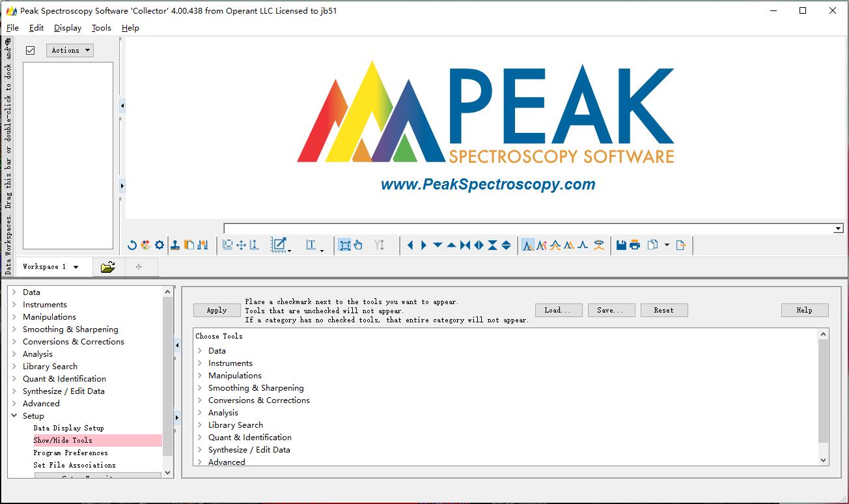Expand Library Search in left tree panel
Screen dimensions: 849x504
[14, 367]
